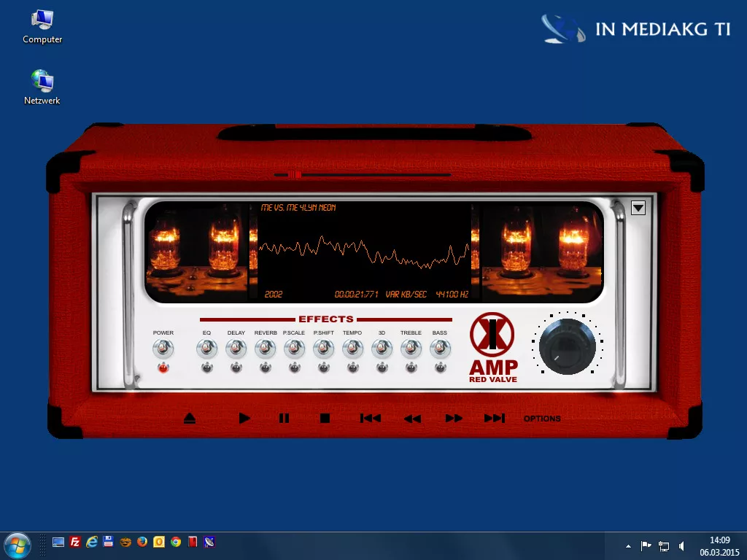
Task: Stop playback with the square button
Action: 325,419
